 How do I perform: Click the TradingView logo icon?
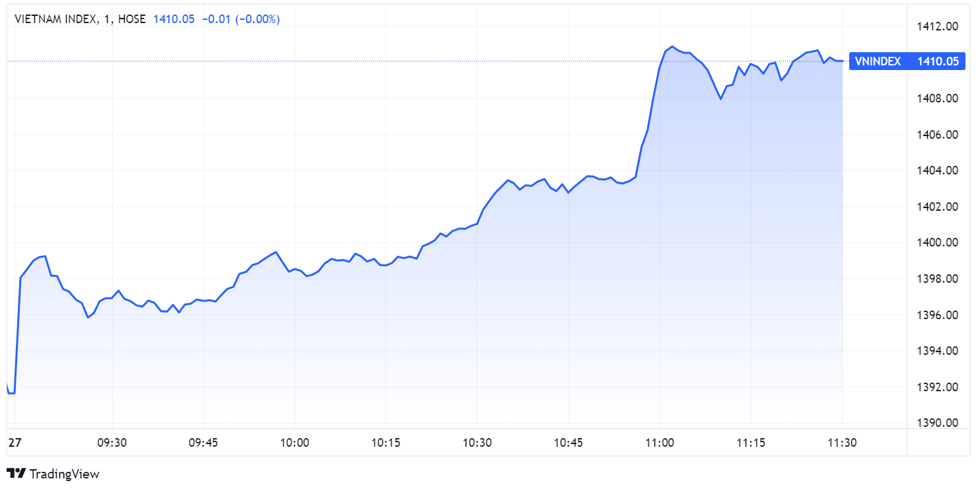16,473
